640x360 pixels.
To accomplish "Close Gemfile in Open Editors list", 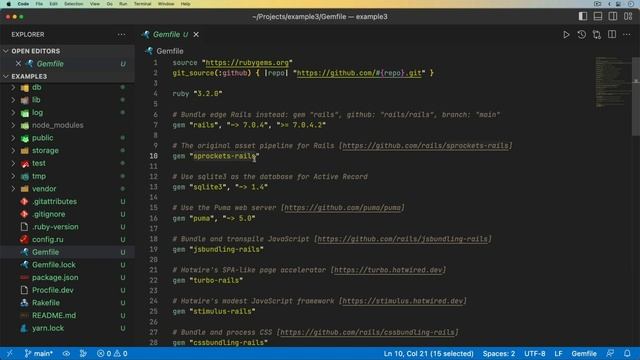I will point(18,64).
